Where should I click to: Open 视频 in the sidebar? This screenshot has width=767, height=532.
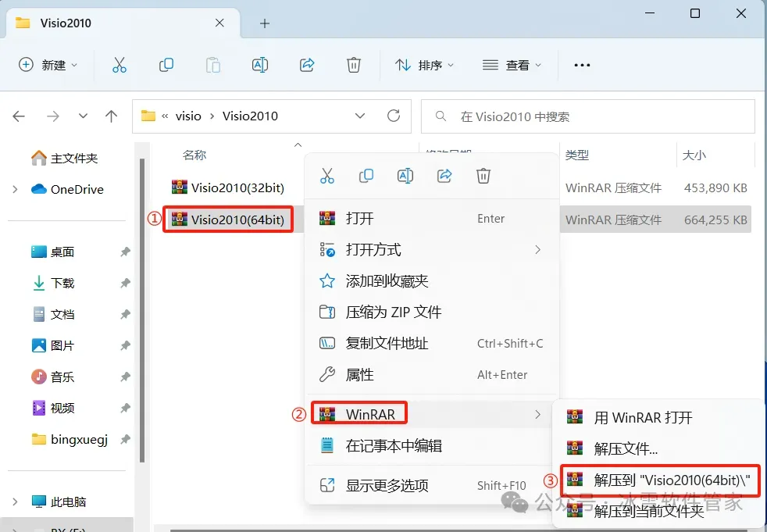[62, 408]
